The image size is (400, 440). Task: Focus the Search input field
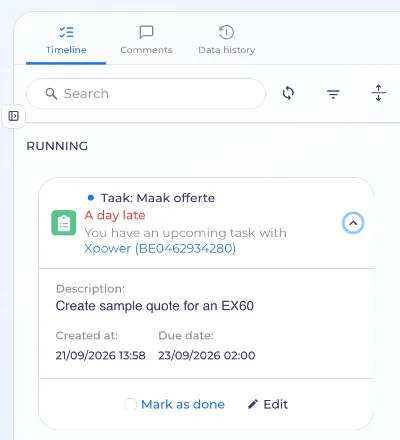(x=146, y=94)
